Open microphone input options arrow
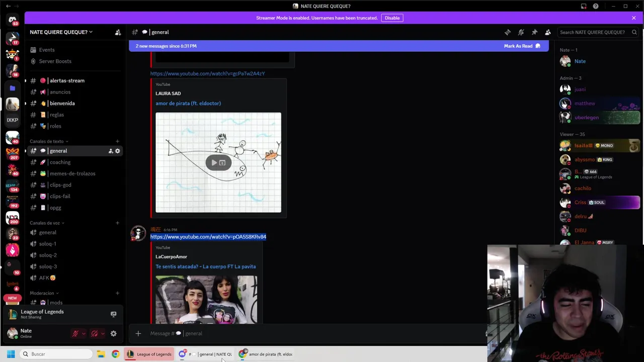This screenshot has width=644, height=362. click(84, 333)
